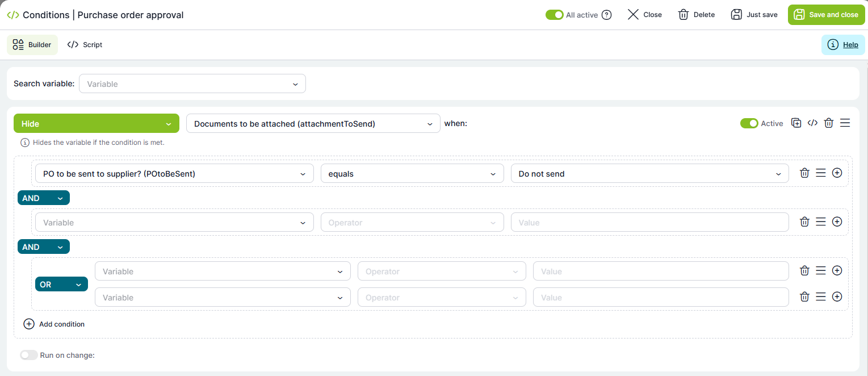Open the drag handle on the second condition row
Screen dimensions: 868x376
pyautogui.click(x=820, y=222)
